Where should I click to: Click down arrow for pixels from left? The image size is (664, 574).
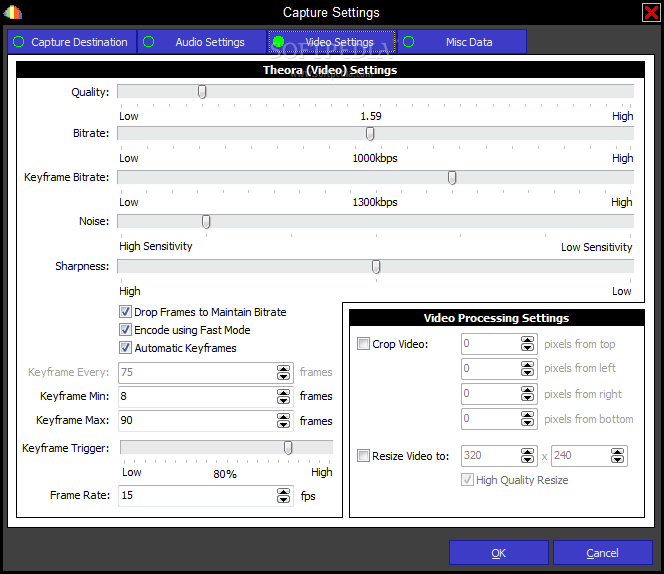[x=527, y=373]
